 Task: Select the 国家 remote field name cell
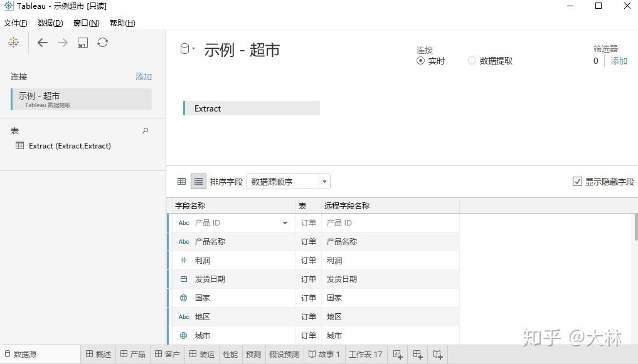click(391, 298)
